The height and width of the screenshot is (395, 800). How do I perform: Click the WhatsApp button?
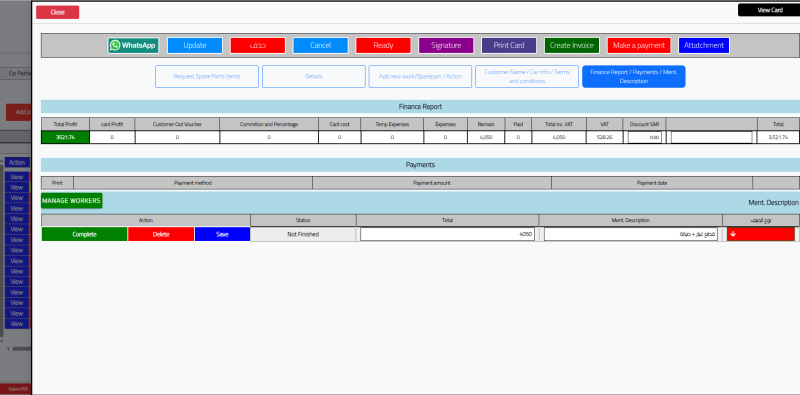coord(133,45)
